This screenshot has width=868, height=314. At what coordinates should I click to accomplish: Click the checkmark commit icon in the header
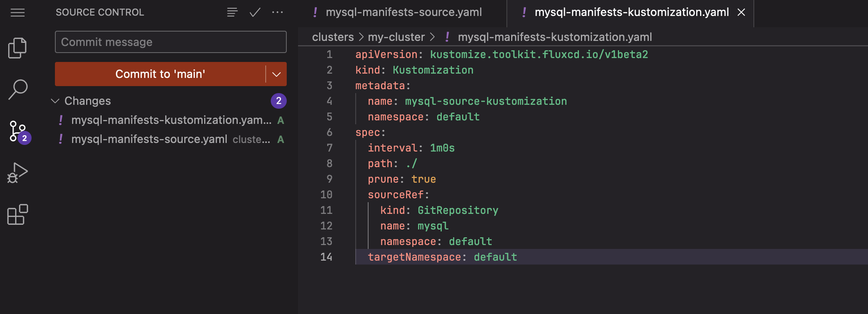pyautogui.click(x=255, y=12)
